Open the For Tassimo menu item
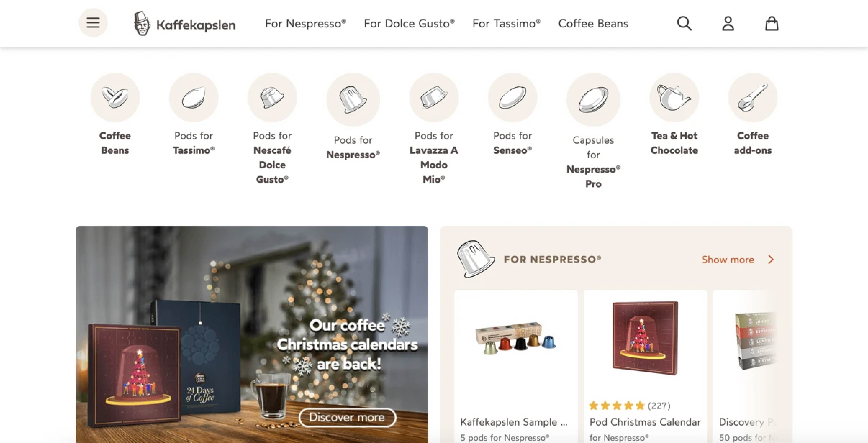This screenshot has width=868, height=443. tap(506, 24)
